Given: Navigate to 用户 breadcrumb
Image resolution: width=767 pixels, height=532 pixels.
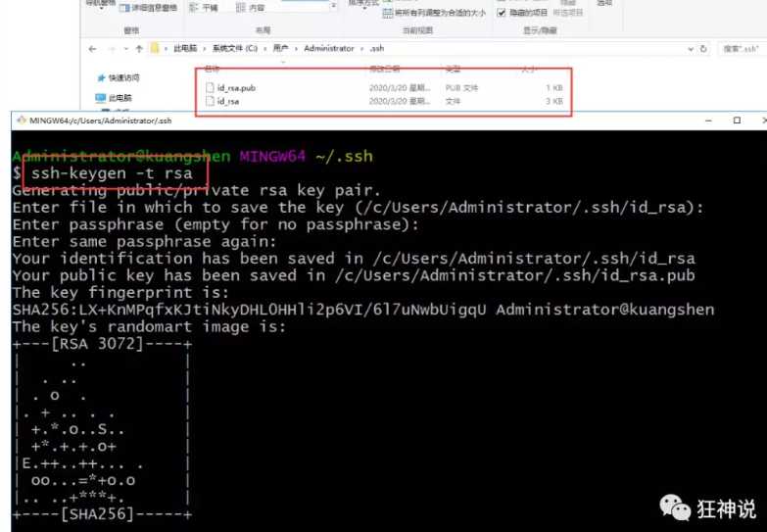Looking at the screenshot, I should tap(280, 48).
